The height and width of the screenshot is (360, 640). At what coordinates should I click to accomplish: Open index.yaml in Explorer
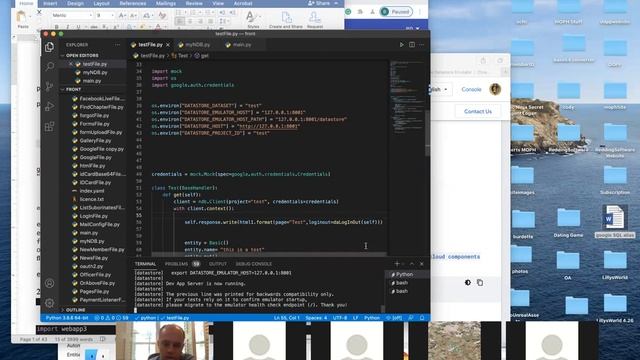point(91,191)
